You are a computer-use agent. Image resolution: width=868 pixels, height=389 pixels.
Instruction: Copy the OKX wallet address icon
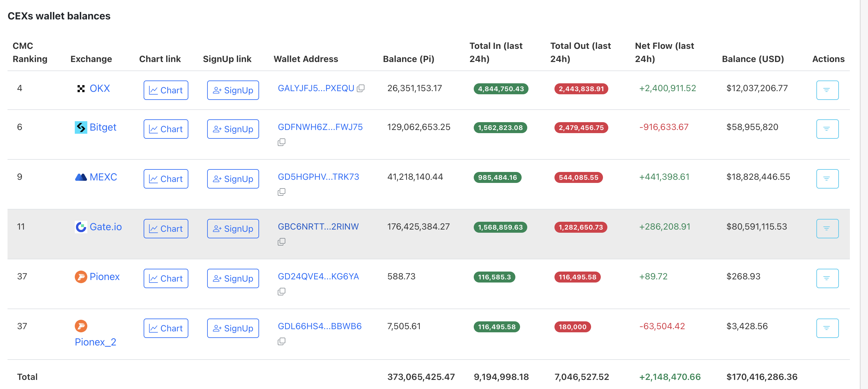pyautogui.click(x=360, y=88)
